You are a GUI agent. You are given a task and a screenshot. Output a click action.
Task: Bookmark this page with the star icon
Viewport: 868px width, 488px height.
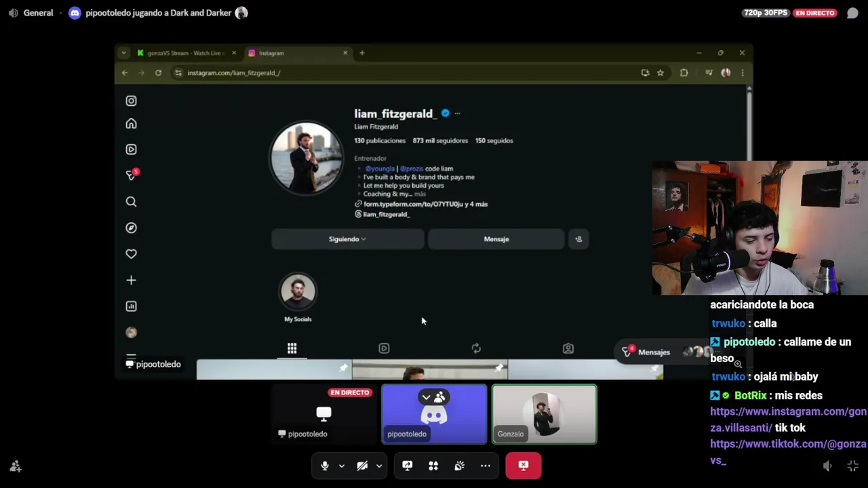[x=660, y=73]
